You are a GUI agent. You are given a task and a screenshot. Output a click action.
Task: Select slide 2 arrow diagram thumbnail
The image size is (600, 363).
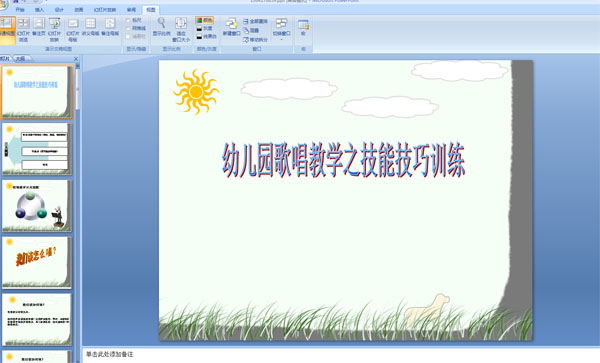(37, 149)
